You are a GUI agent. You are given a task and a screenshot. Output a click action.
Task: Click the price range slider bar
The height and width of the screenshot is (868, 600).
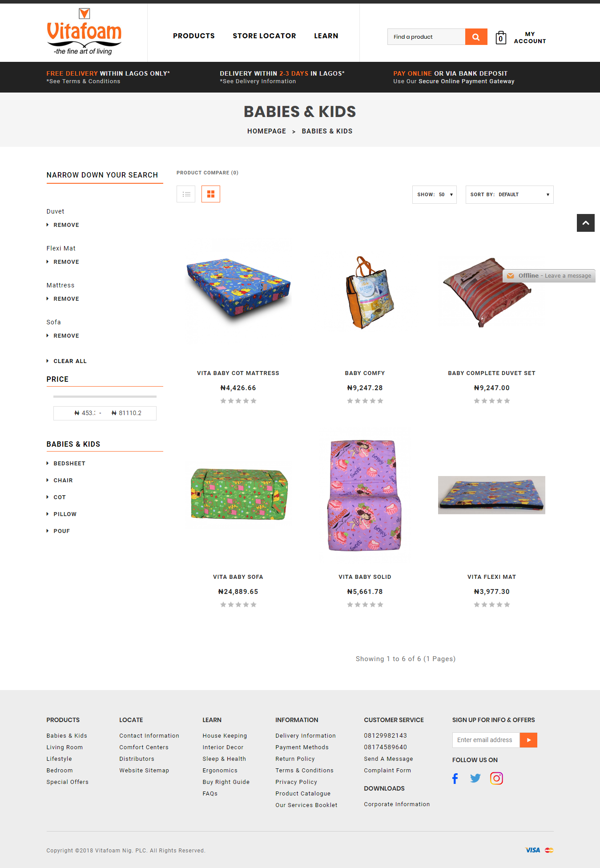click(x=105, y=396)
